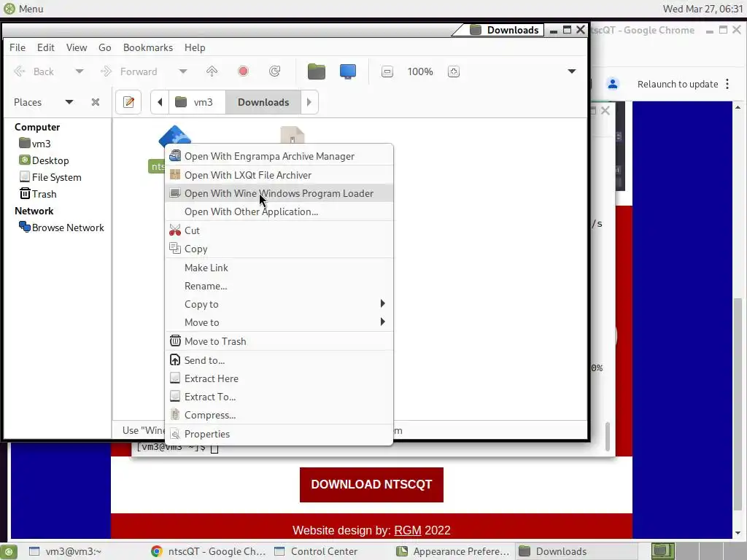Open Properties from context menu
Image resolution: width=747 pixels, height=560 pixels.
pos(279,434)
